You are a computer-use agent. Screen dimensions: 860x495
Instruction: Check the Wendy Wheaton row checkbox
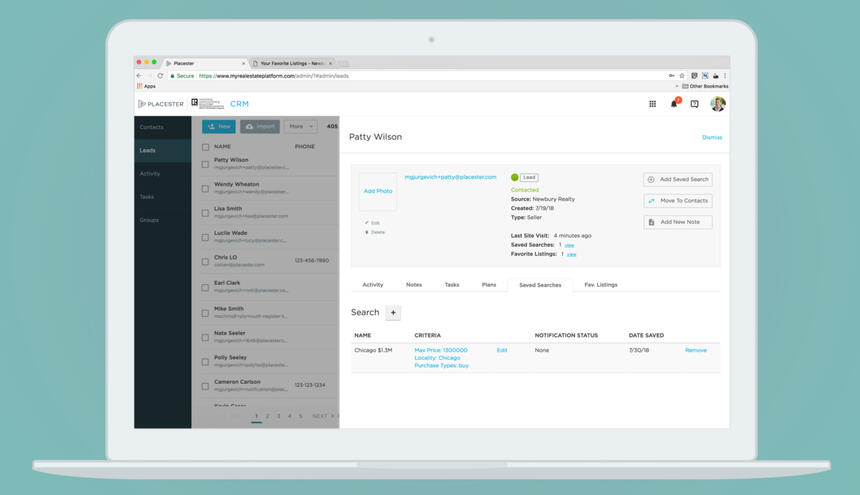205,189
